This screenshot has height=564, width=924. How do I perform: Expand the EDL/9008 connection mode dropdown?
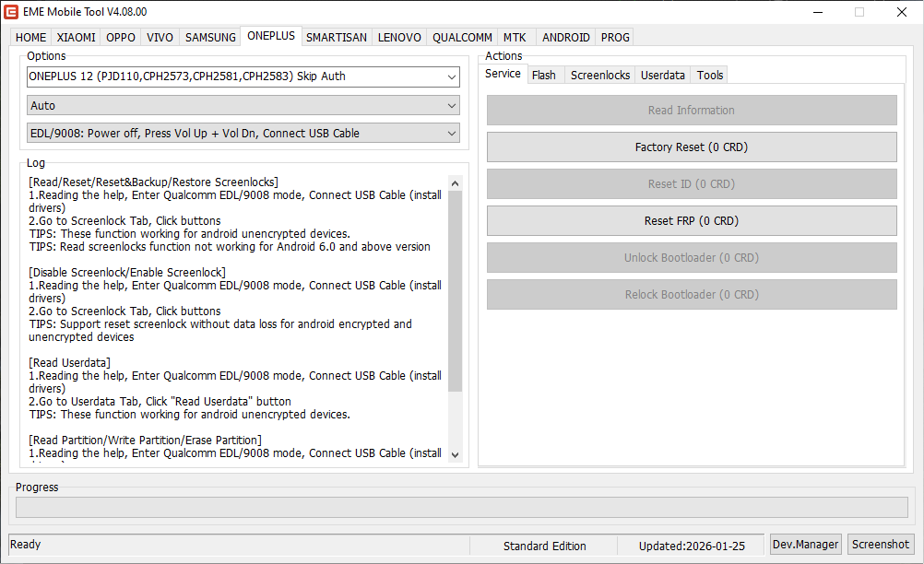(x=243, y=134)
